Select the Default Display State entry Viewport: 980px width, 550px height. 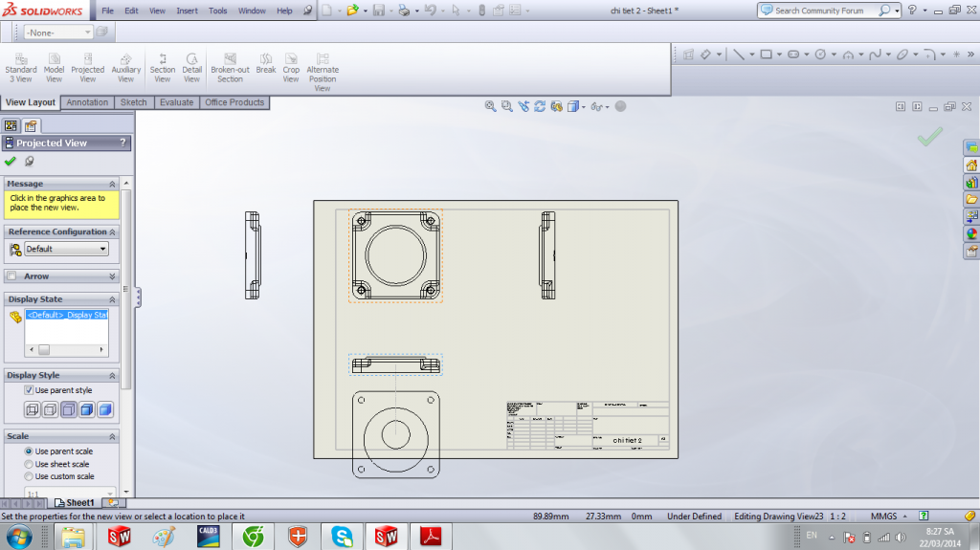67,315
